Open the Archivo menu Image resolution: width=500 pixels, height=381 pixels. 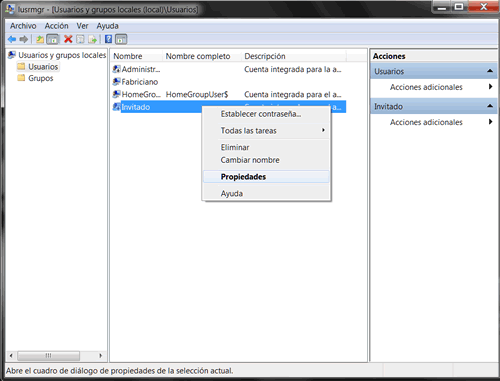[x=23, y=26]
